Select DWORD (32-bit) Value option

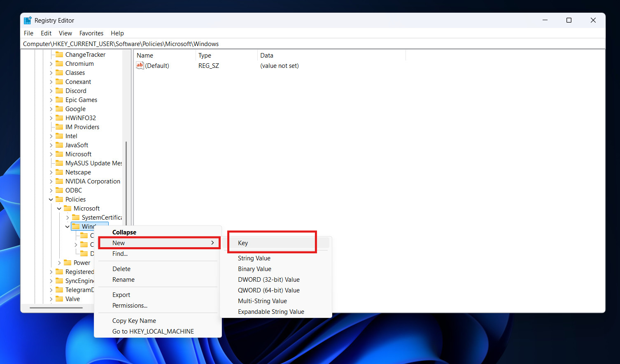268,280
